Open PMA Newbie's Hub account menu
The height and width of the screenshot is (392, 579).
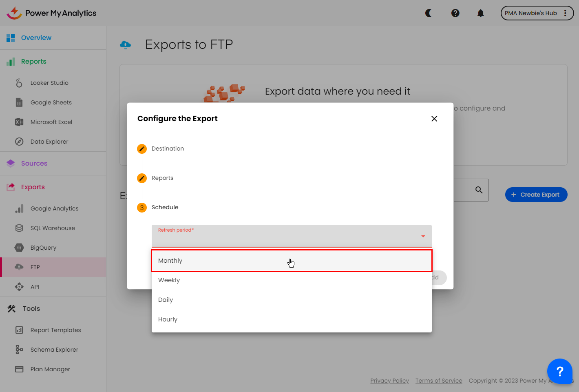537,13
